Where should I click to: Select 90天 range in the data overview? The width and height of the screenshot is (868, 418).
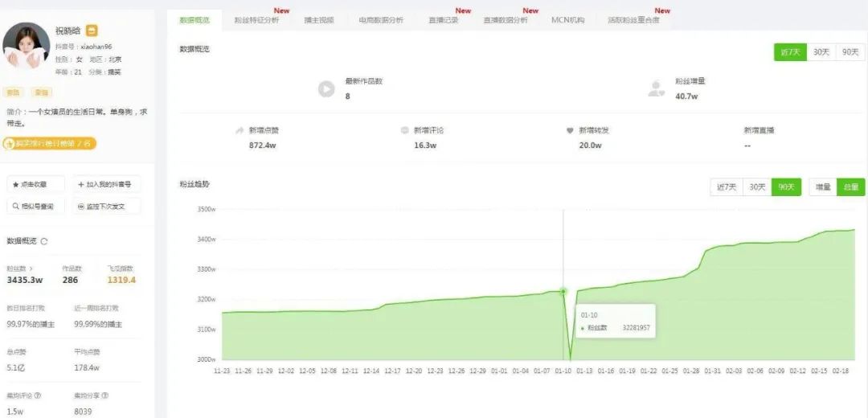pyautogui.click(x=850, y=52)
